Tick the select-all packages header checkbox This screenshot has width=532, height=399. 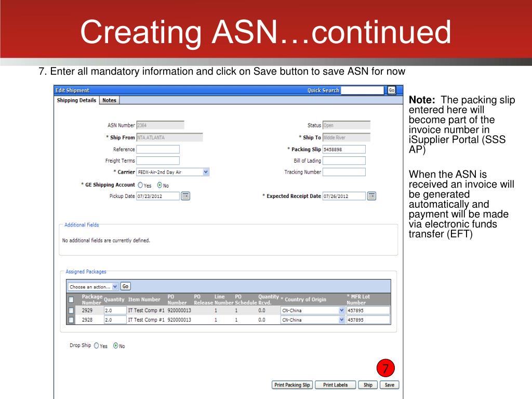[71, 300]
